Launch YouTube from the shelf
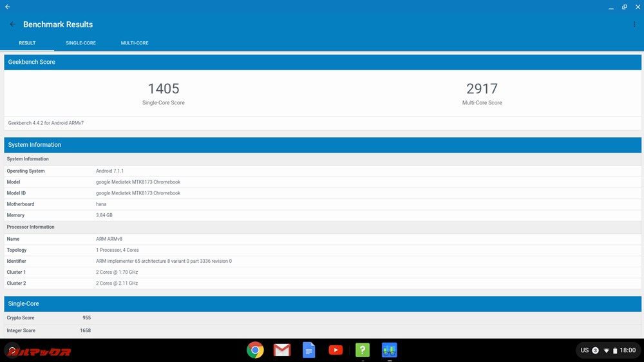This screenshot has height=362, width=644. (x=336, y=350)
